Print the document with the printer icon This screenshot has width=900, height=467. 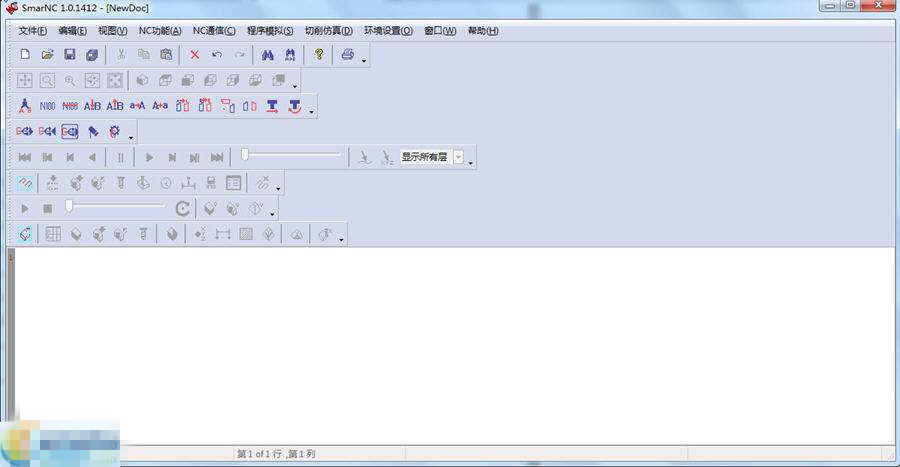347,55
